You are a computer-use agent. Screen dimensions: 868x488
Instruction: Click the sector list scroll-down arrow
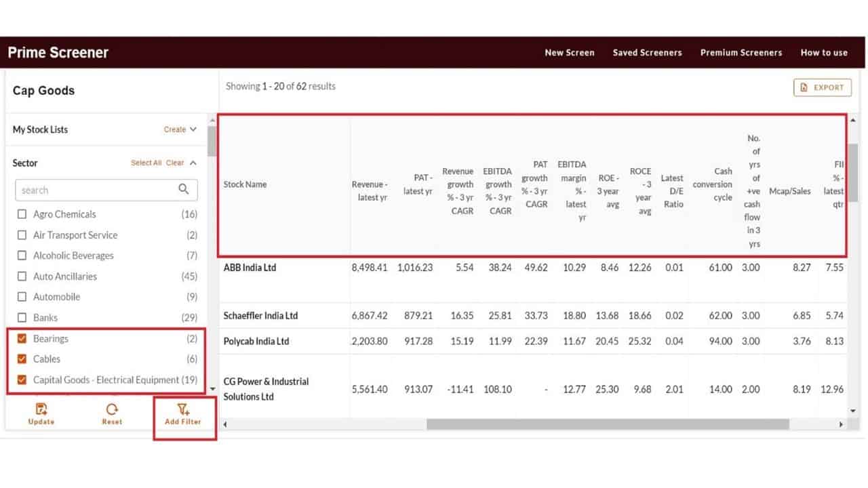(x=213, y=388)
